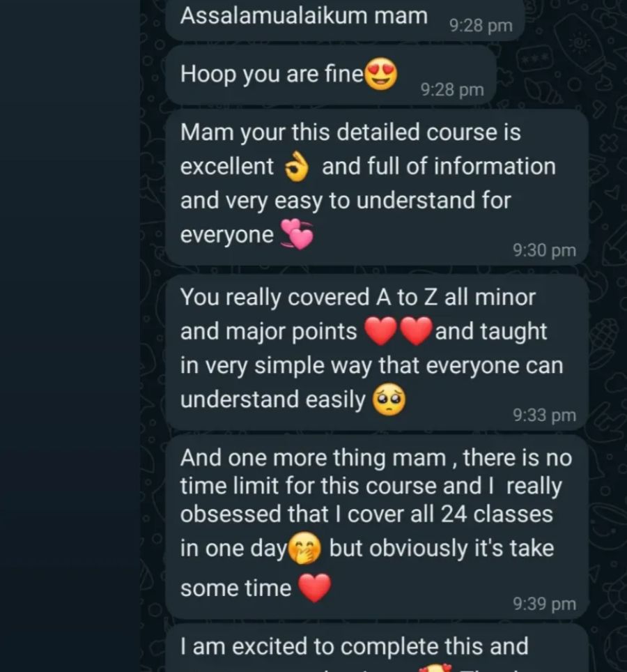Viewport: 627px width, 672px height.
Task: Click the second red heart before 'and taught'
Action: (x=416, y=331)
